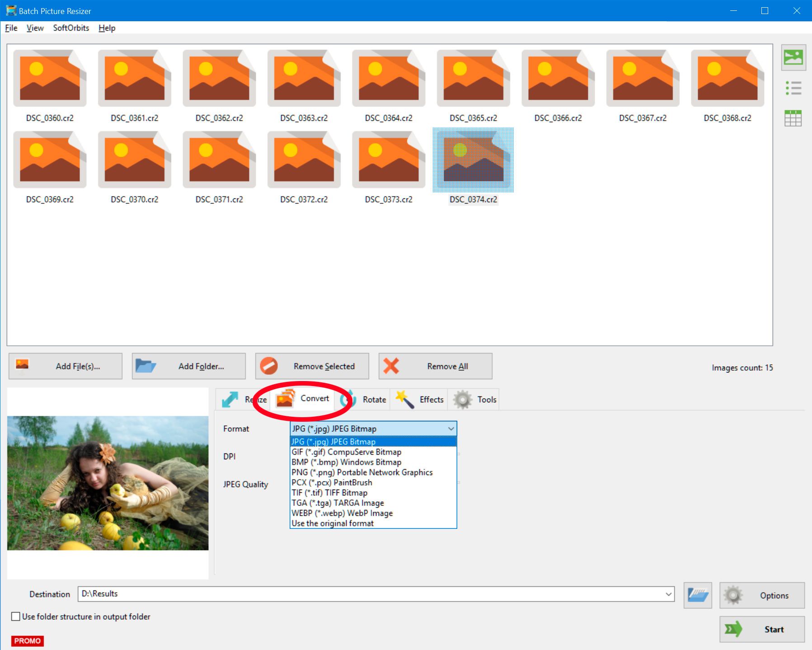Pick Use the original format option
This screenshot has width=812, height=650.
click(x=333, y=523)
